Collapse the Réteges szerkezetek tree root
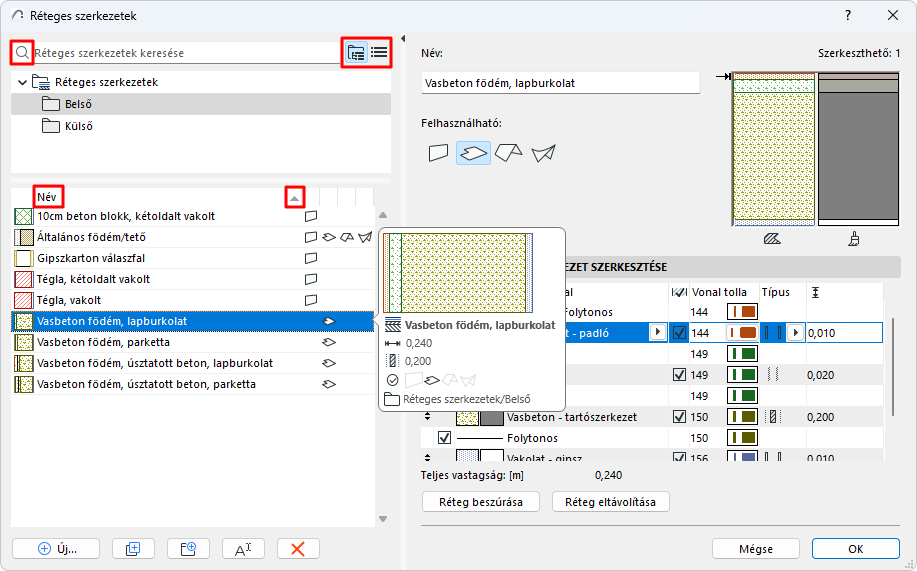 pos(22,82)
